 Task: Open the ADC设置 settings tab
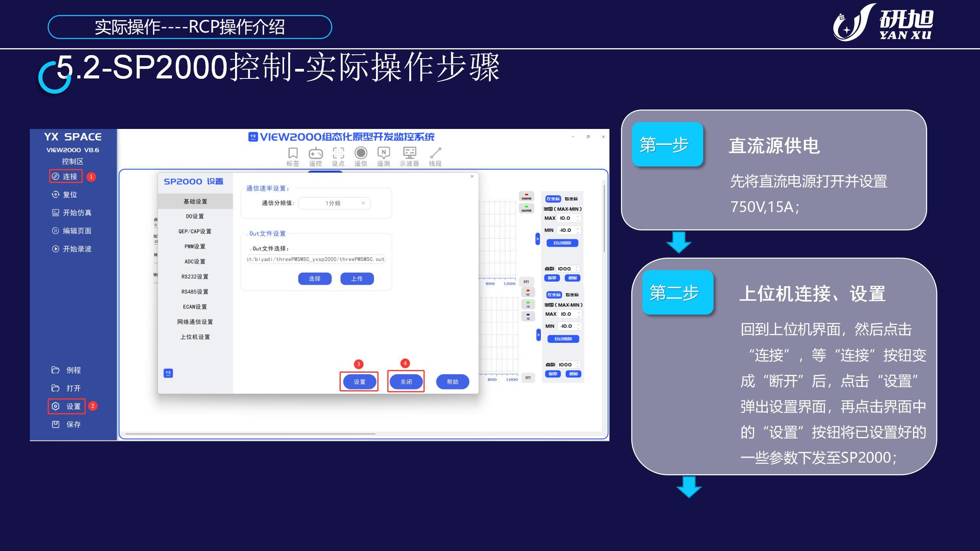click(195, 262)
